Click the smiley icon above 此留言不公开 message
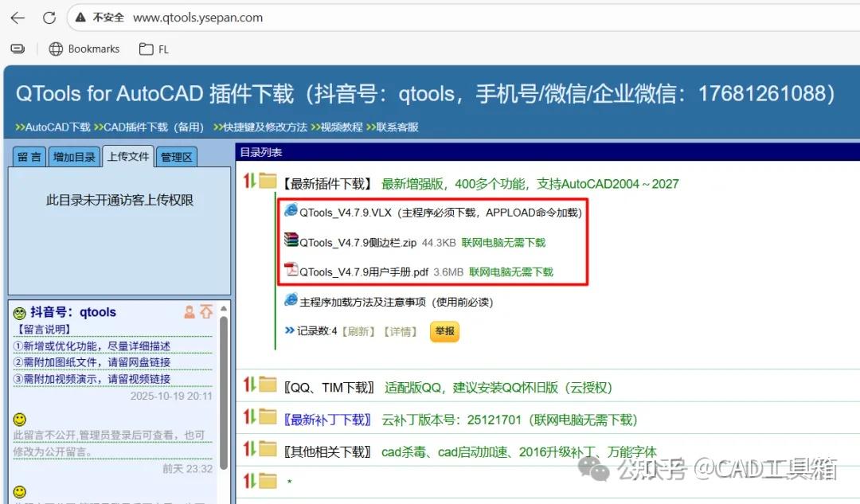This screenshot has width=860, height=504. (20, 420)
